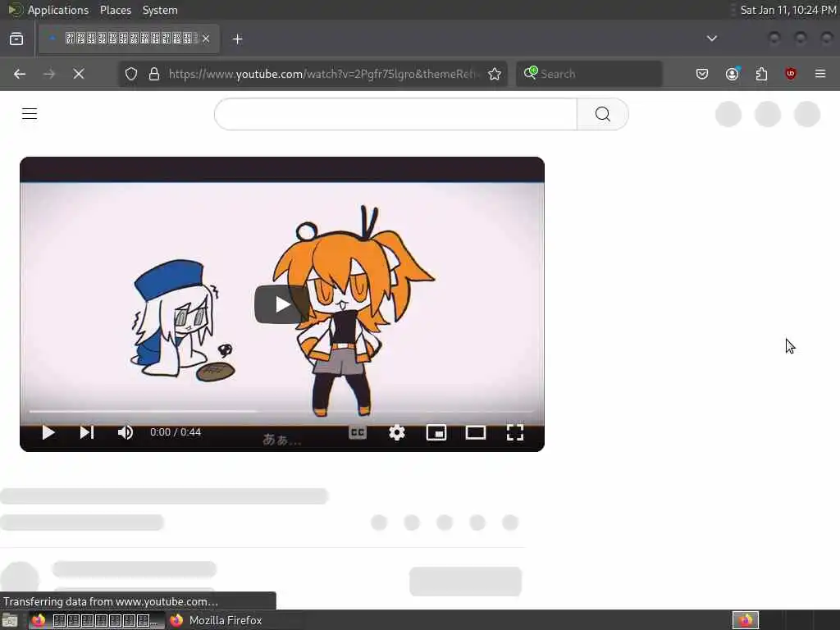The width and height of the screenshot is (840, 630).
Task: Open the Firefox application menu
Action: (x=820, y=74)
